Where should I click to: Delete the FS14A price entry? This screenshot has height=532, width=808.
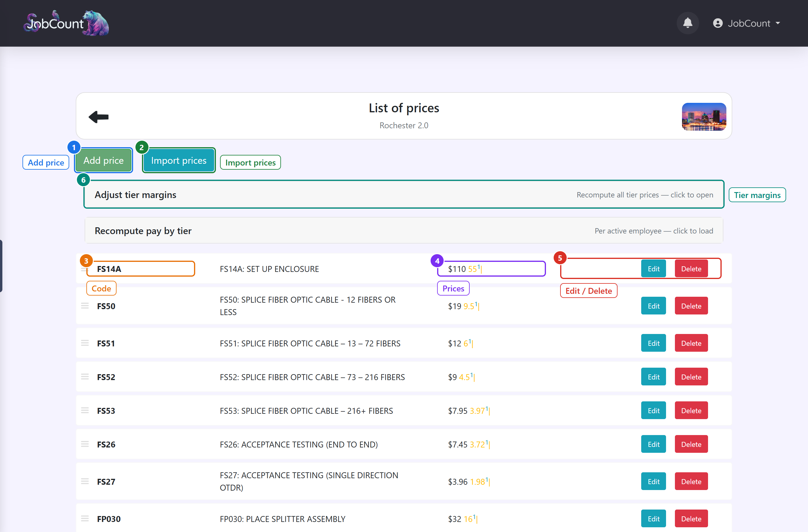click(x=691, y=269)
